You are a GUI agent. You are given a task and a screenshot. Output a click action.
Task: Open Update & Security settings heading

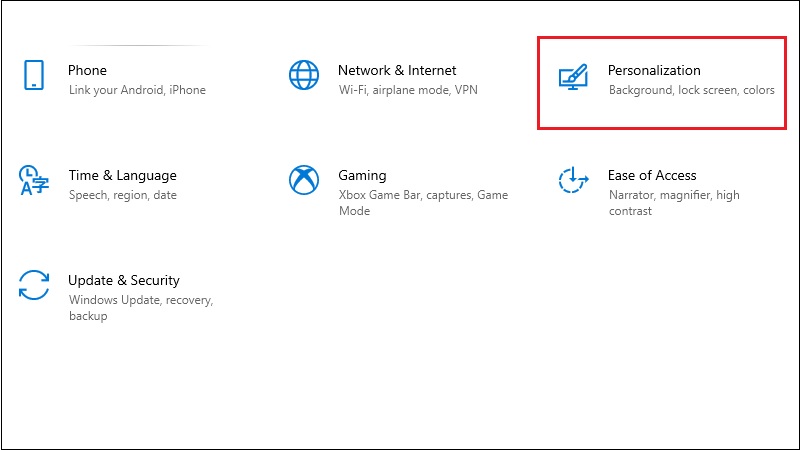pos(124,281)
